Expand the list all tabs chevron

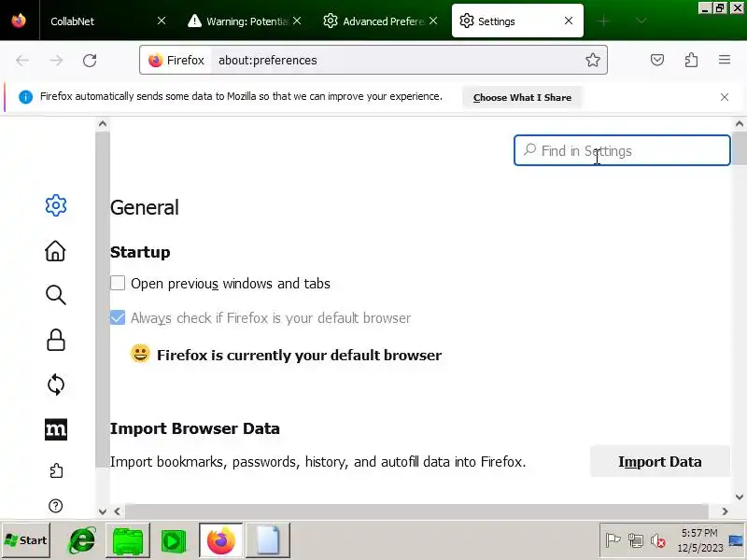(641, 21)
